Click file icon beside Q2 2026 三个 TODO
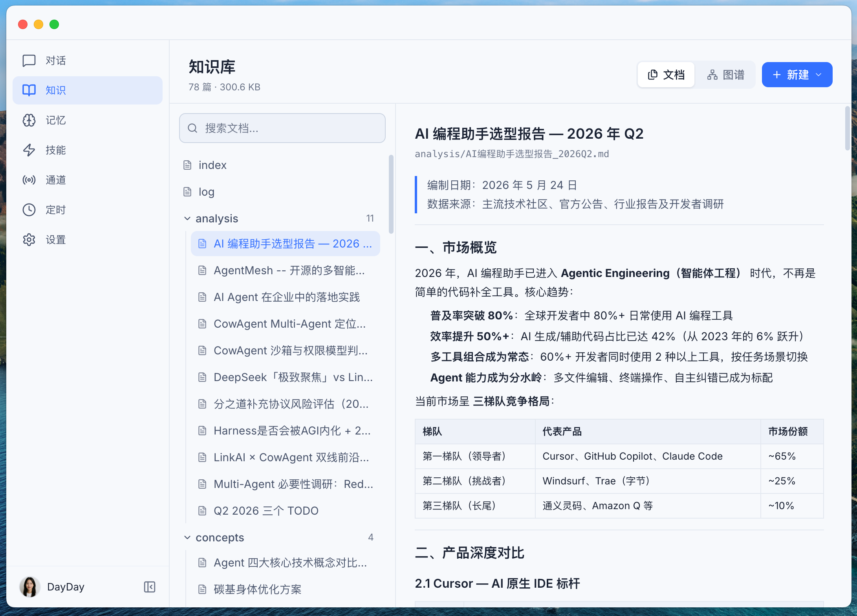This screenshot has width=857, height=616. click(202, 511)
